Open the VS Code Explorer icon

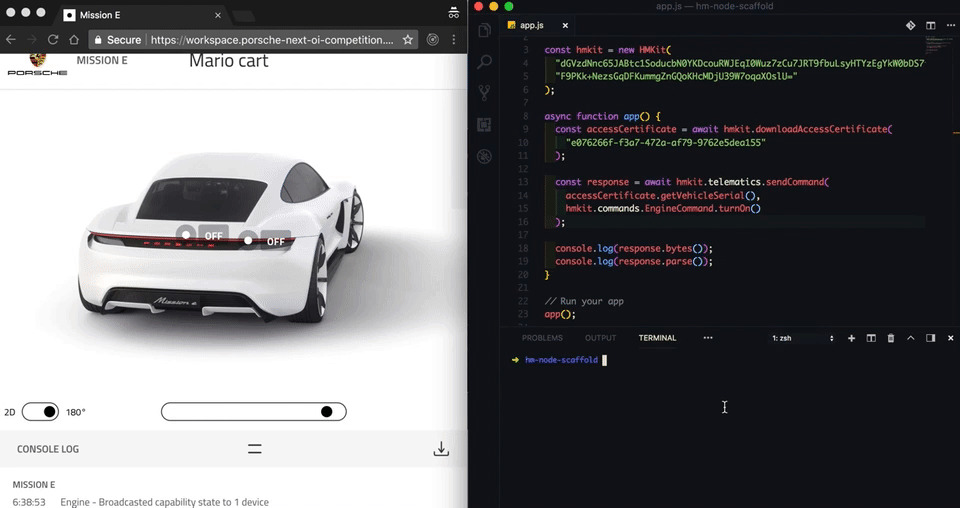484,30
